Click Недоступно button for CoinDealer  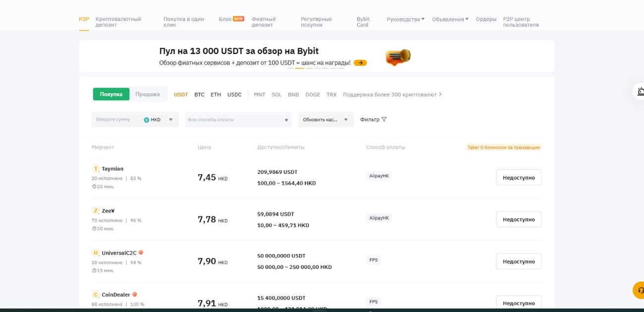pos(519,303)
